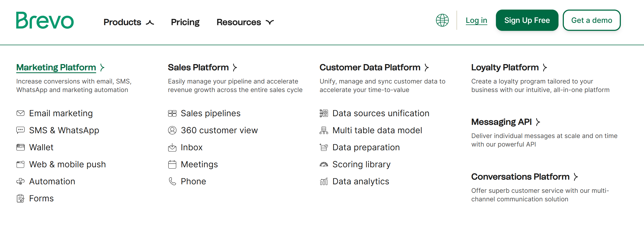The width and height of the screenshot is (644, 225).
Task: Click the Multi table data model icon
Action: coord(324,130)
